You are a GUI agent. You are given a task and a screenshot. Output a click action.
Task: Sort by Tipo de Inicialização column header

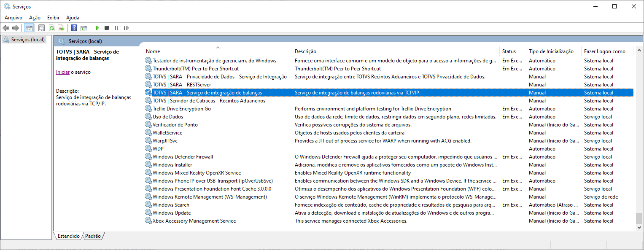(553, 51)
